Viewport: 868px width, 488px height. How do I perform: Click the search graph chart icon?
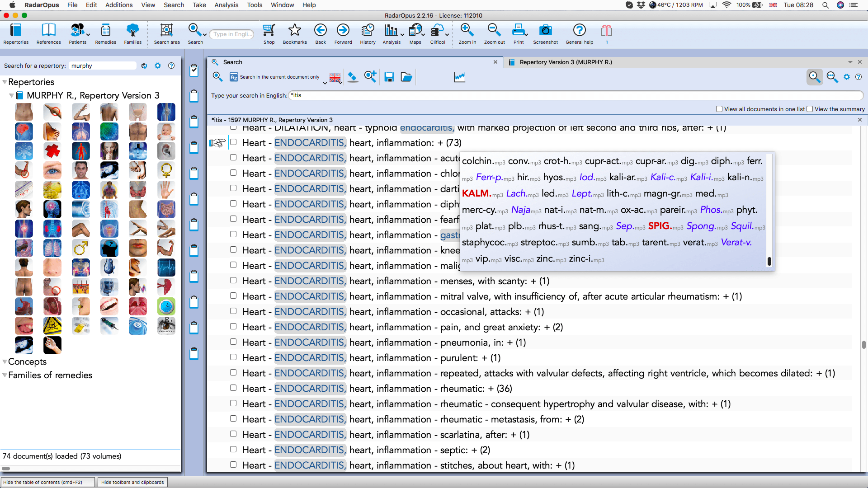[x=459, y=77]
